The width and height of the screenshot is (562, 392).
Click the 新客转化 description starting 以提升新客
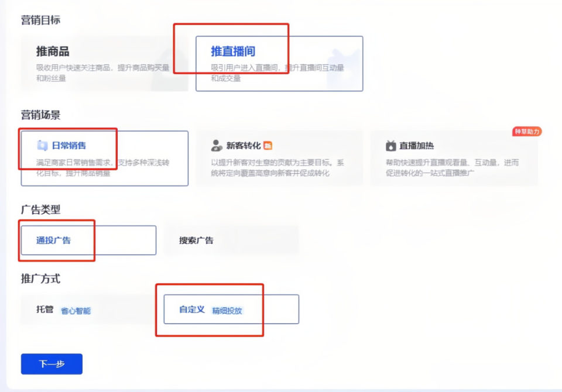tap(277, 168)
